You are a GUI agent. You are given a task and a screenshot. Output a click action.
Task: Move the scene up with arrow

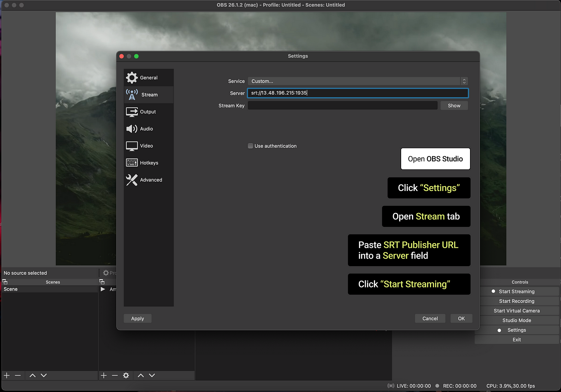pos(32,375)
